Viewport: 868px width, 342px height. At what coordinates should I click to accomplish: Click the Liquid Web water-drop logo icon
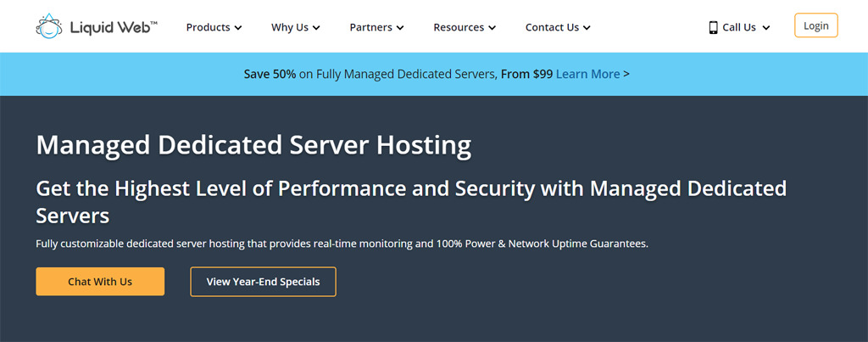(x=48, y=26)
